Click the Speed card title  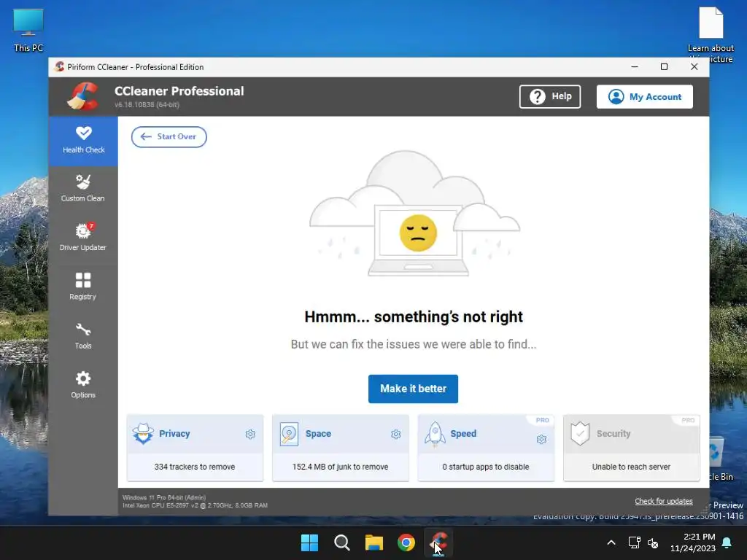[x=463, y=433]
